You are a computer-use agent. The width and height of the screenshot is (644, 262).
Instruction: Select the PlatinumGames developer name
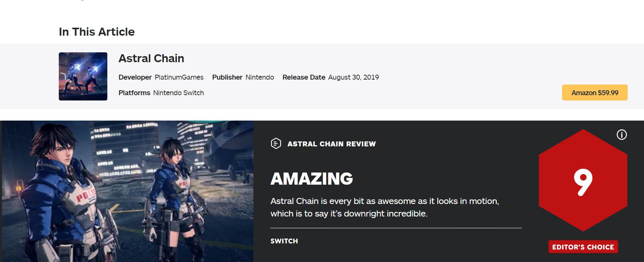tap(179, 77)
